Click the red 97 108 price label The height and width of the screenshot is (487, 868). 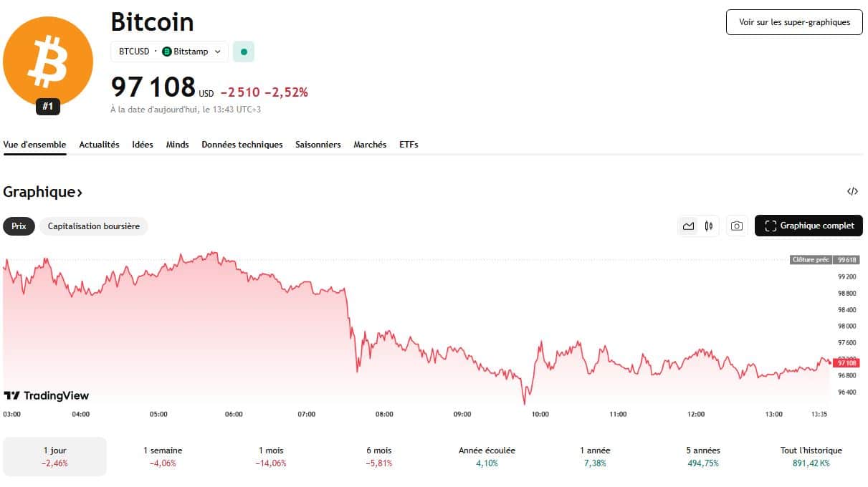coord(846,363)
